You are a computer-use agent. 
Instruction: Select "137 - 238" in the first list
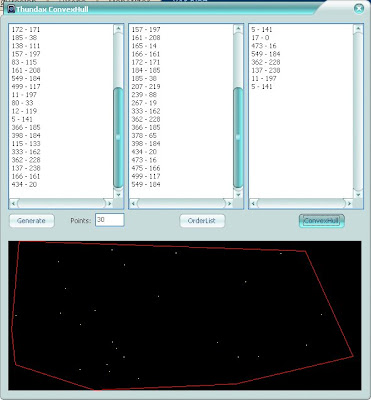point(26,168)
